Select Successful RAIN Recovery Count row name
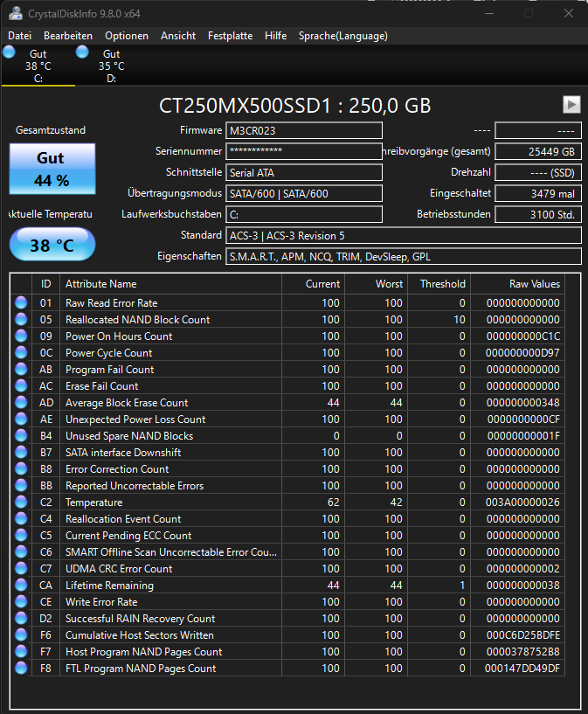 point(140,619)
